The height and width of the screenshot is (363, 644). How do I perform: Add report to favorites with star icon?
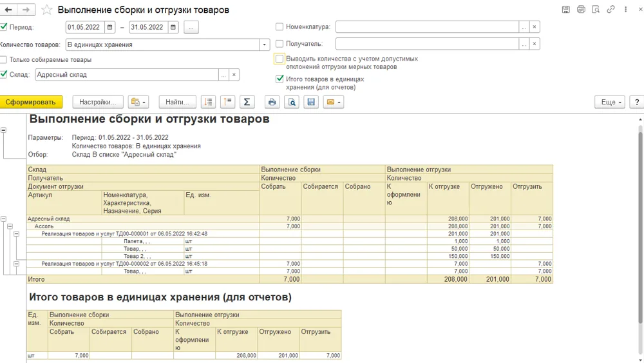point(47,10)
